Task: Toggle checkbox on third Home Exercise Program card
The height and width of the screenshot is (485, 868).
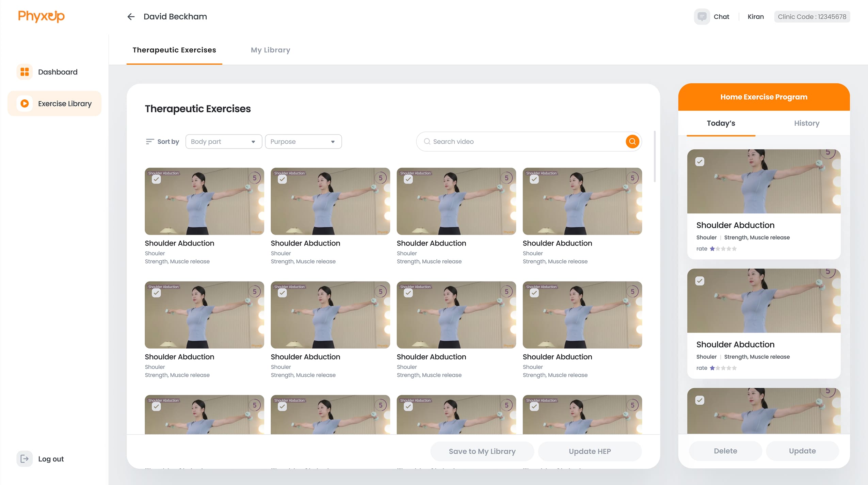Action: coord(700,400)
